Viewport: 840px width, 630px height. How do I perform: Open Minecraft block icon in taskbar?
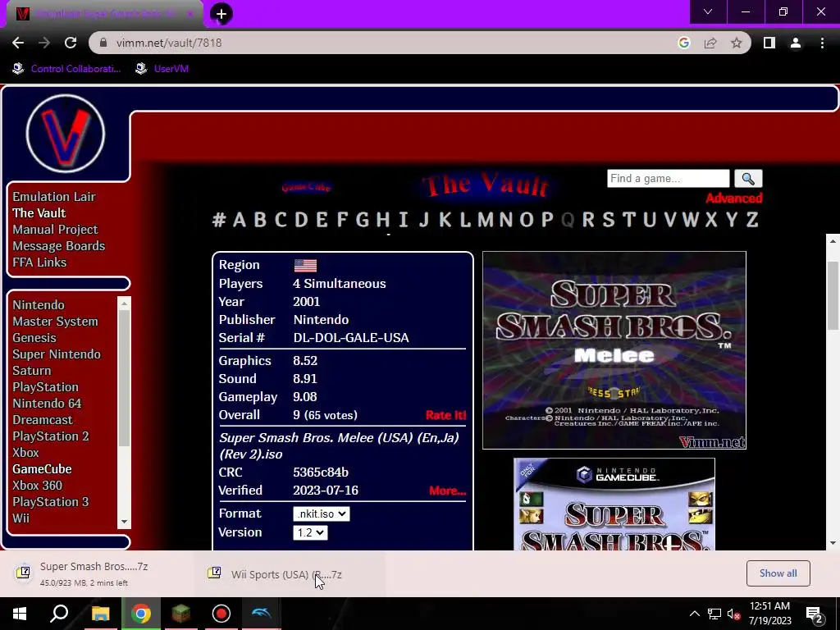pos(181,614)
